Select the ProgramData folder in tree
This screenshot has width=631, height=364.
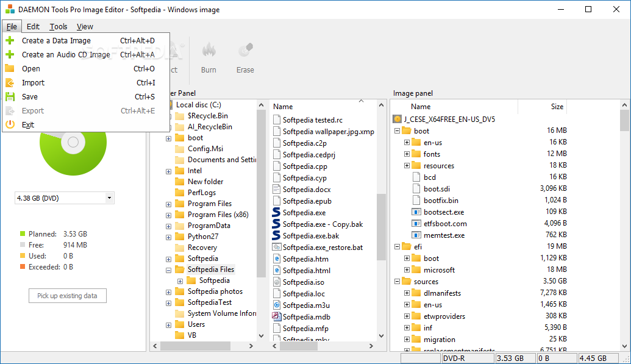(x=209, y=226)
